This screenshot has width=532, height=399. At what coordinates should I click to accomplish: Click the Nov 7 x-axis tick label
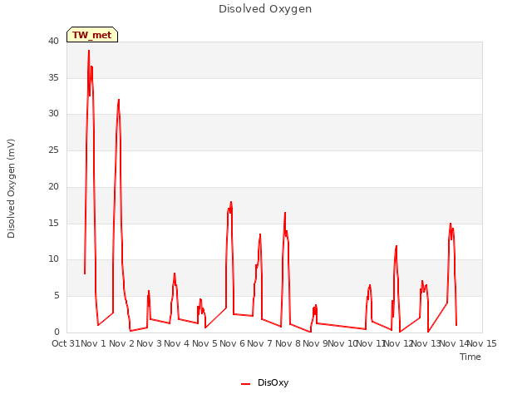tap(259, 343)
